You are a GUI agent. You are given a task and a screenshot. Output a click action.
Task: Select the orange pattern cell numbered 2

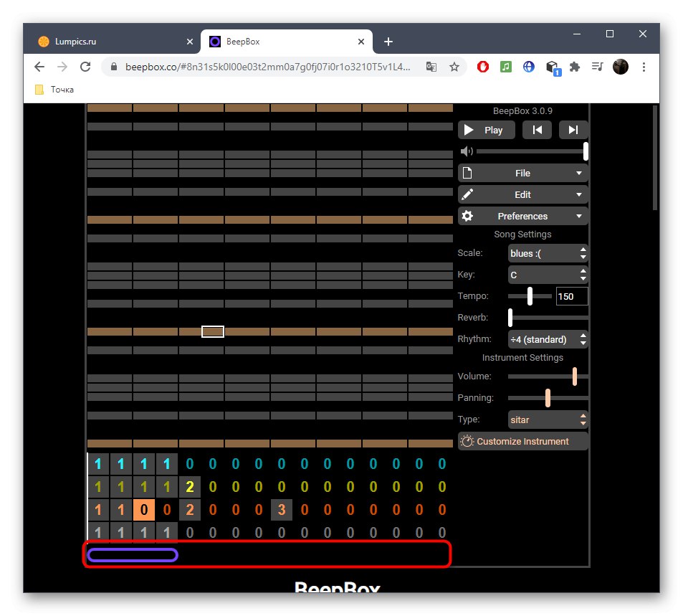189,510
